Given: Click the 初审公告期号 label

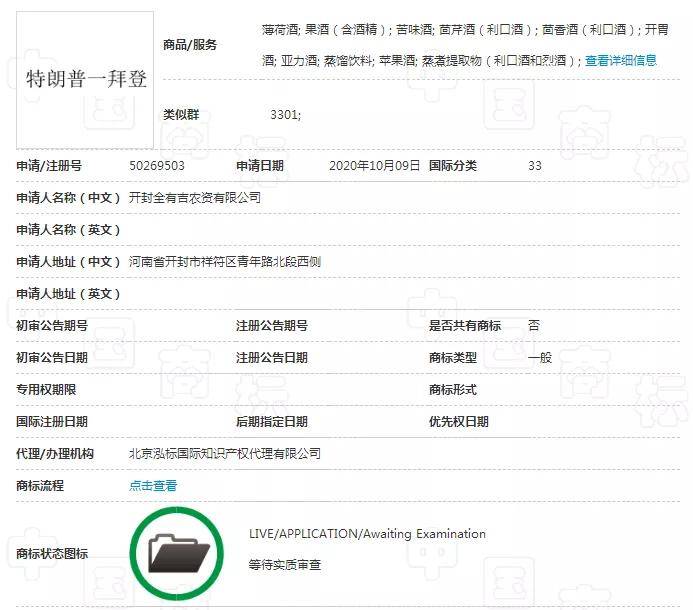Looking at the screenshot, I should click(52, 325).
